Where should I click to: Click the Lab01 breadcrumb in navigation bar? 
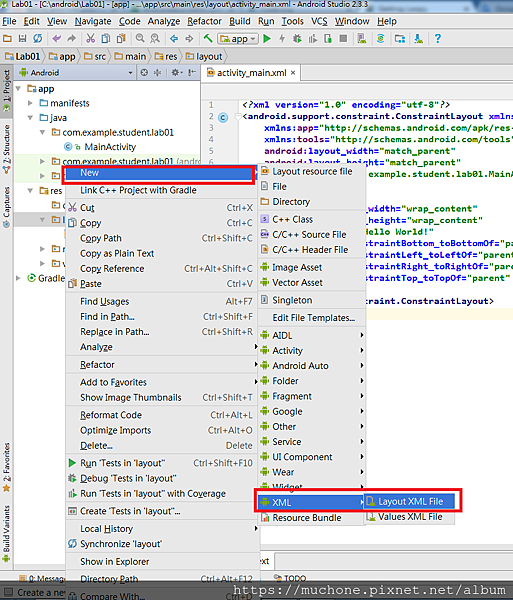pyautogui.click(x=23, y=57)
